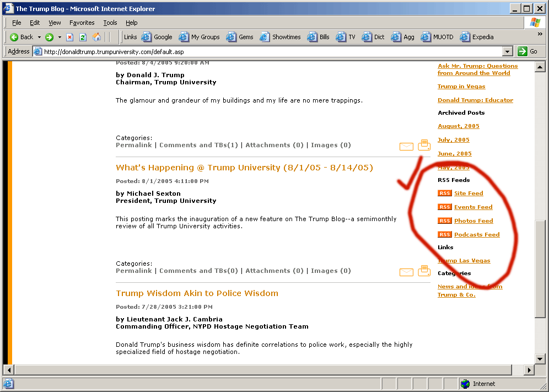Click the Go button next to address bar
This screenshot has height=392, width=549.
tap(528, 51)
